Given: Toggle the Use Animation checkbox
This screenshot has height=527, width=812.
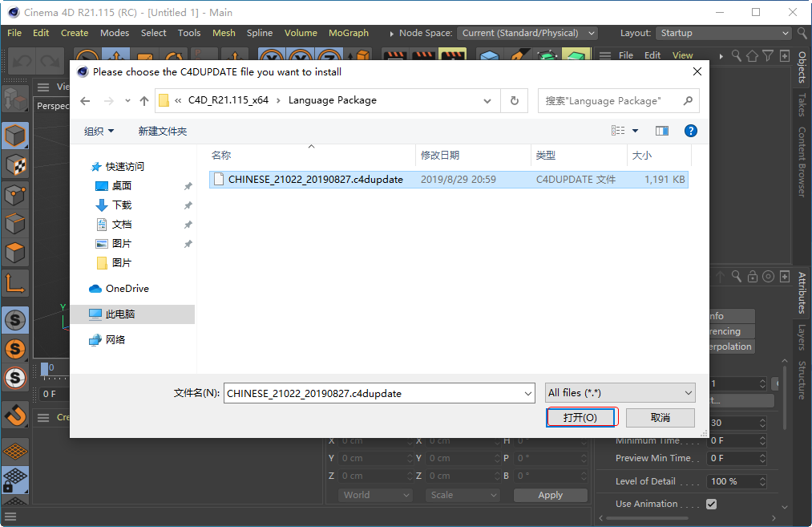Looking at the screenshot, I should coord(711,504).
